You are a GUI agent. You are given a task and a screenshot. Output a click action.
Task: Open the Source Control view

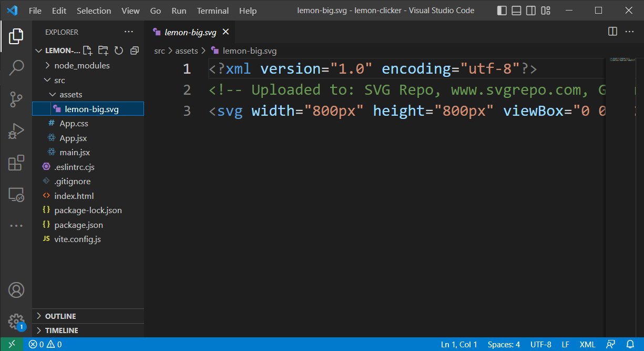tap(16, 99)
